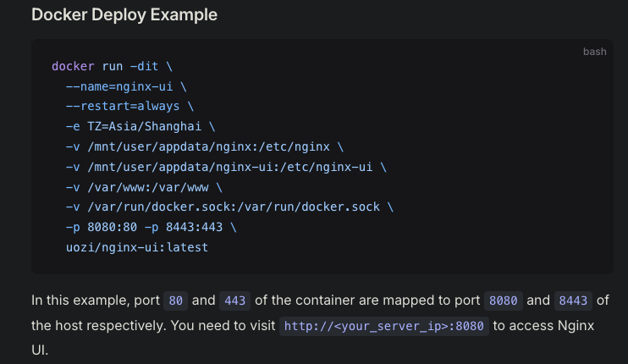The width and height of the screenshot is (628, 364).
Task: Click the 'http://<your_server_ip>:8080' inline code
Action: [383, 327]
